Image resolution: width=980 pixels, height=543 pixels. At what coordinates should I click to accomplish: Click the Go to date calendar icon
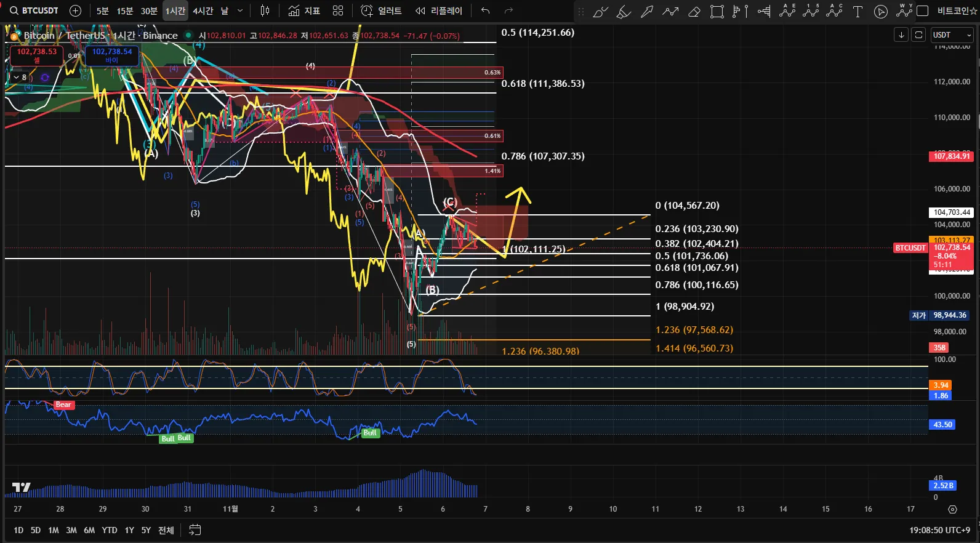[x=195, y=530]
